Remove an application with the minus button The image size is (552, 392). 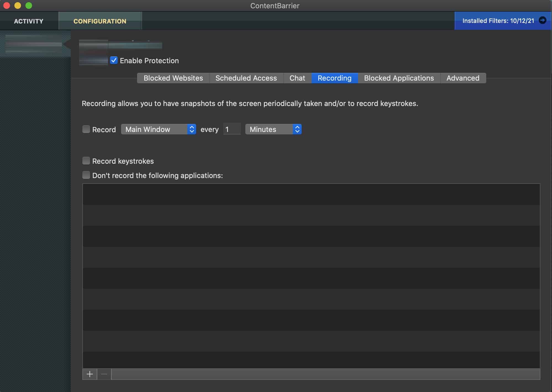tap(104, 374)
